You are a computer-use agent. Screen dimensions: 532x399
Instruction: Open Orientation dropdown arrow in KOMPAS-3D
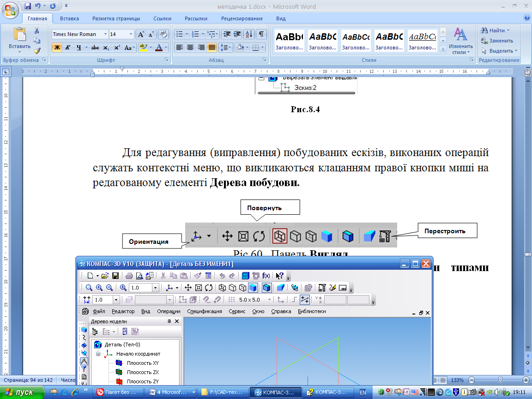click(x=177, y=288)
